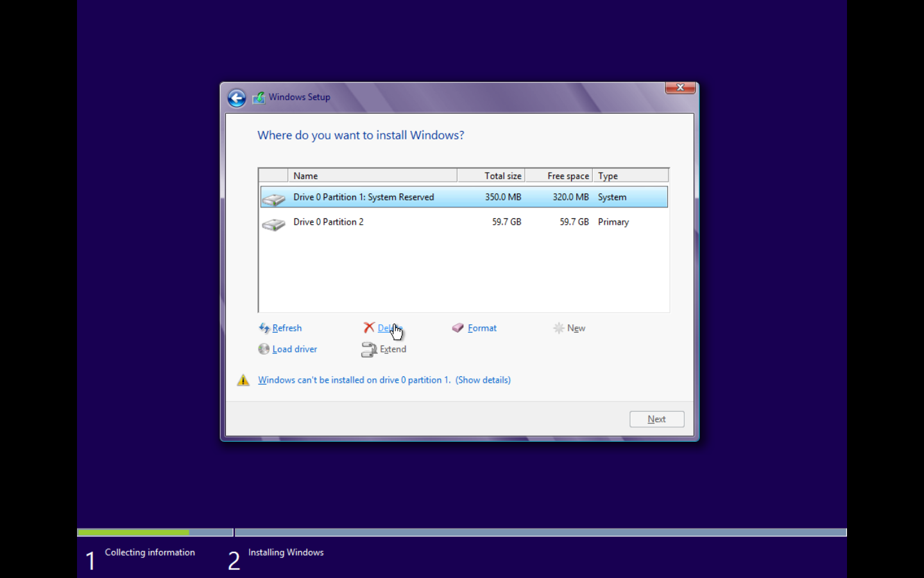
Task: Click the yellow warning triangle icon
Action: pos(243,380)
